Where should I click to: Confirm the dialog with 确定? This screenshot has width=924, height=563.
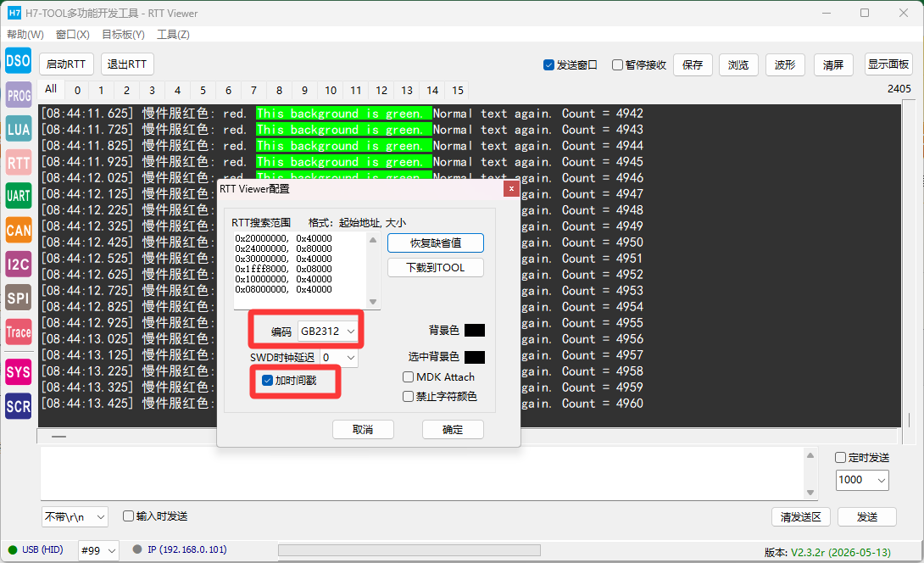coord(453,430)
